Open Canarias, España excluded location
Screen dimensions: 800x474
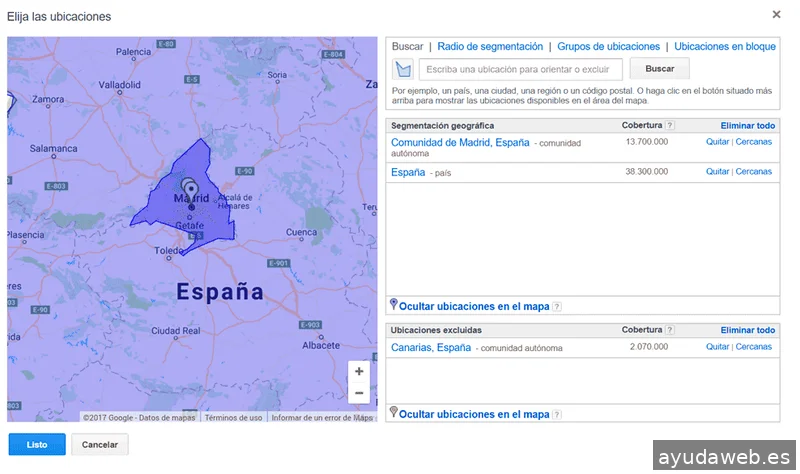pos(431,347)
